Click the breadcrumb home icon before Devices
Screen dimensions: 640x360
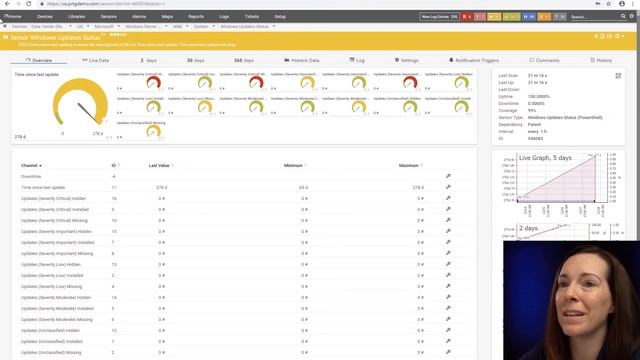click(x=5, y=26)
